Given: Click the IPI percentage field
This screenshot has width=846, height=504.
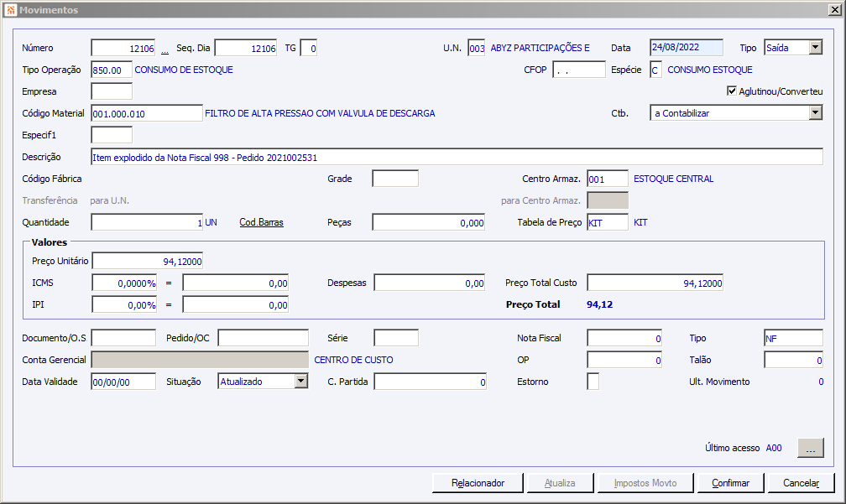Looking at the screenshot, I should click(x=124, y=304).
